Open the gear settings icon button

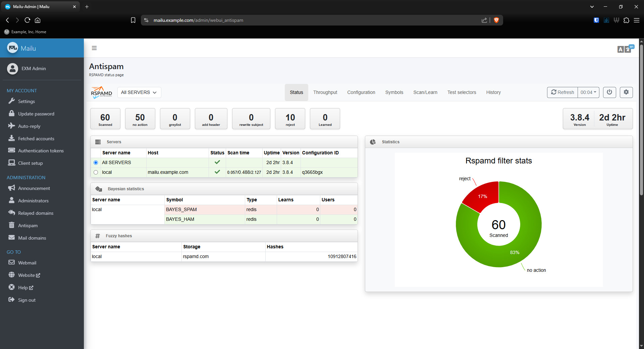click(x=626, y=92)
